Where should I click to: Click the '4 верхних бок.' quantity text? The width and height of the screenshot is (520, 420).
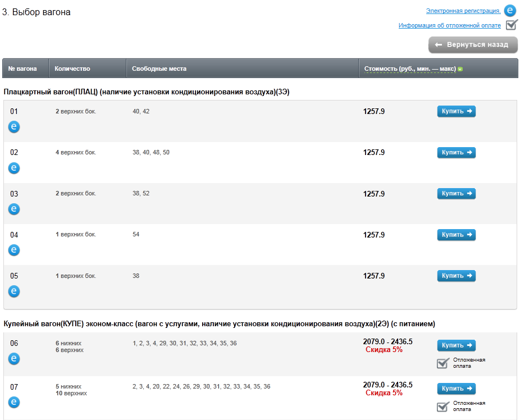[76, 153]
